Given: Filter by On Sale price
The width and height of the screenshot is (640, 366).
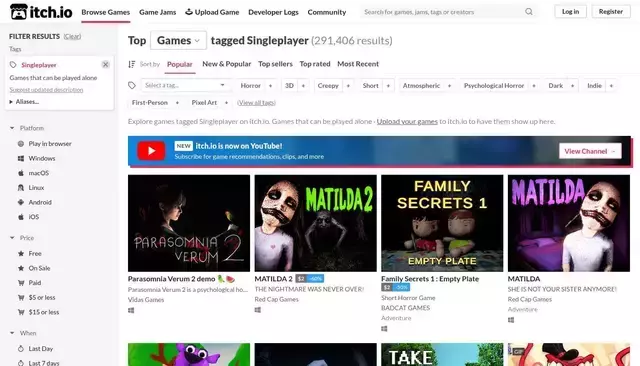Looking at the screenshot, I should (x=34, y=268).
